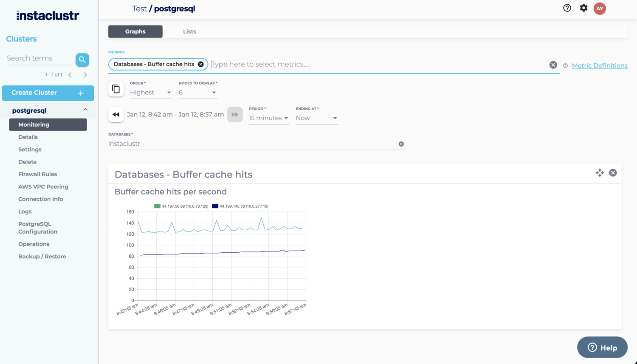Open the search in Clusters sidebar
Image resolution: width=637 pixels, height=364 pixels.
pyautogui.click(x=82, y=59)
